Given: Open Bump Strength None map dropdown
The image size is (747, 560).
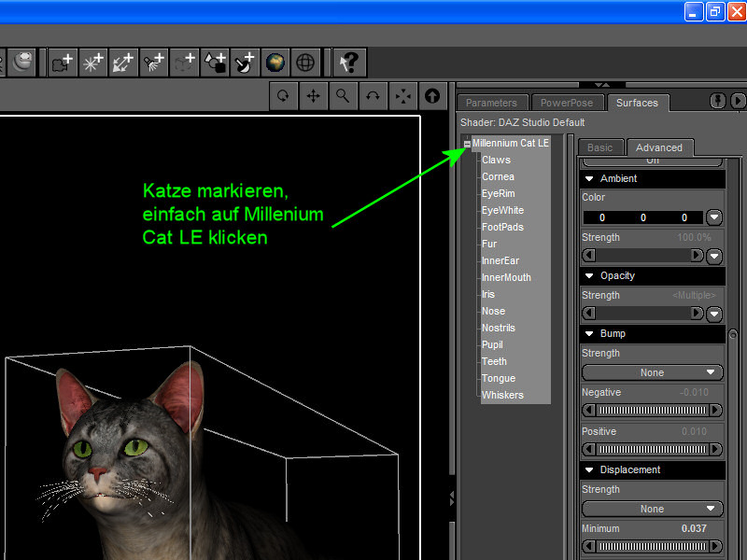Looking at the screenshot, I should point(652,372).
